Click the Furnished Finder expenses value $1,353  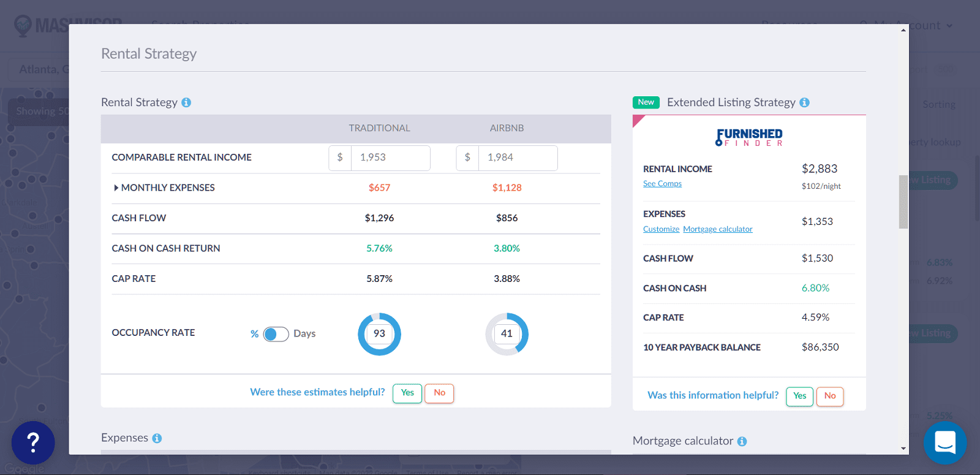[817, 221]
